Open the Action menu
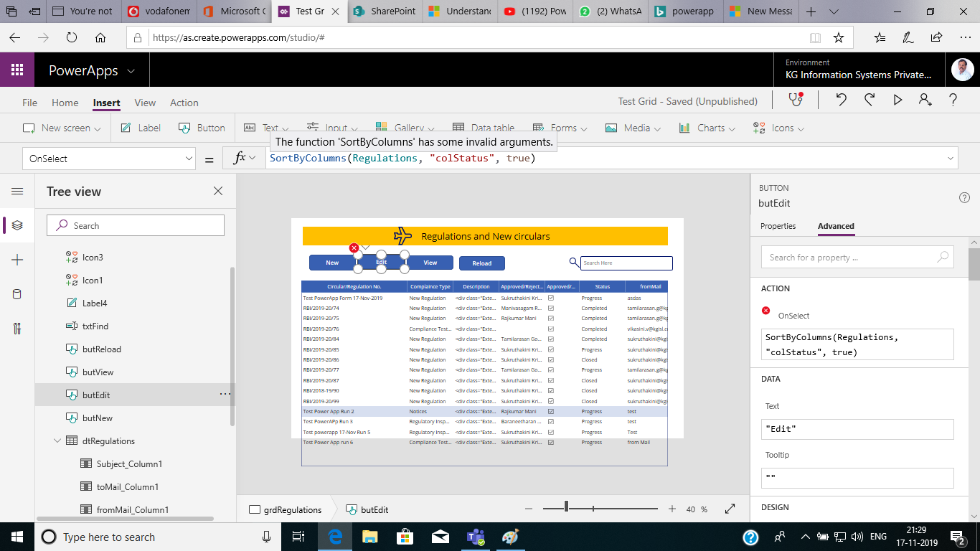 (x=184, y=103)
